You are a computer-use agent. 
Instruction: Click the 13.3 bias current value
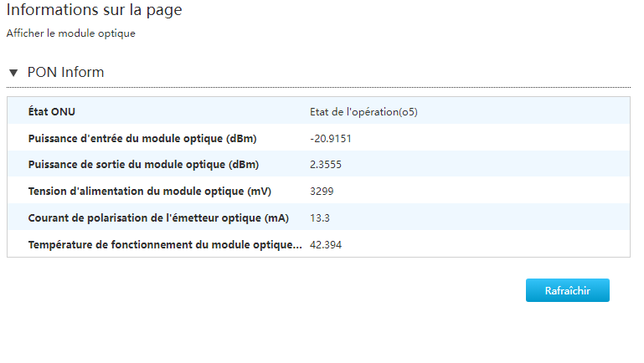319,218
